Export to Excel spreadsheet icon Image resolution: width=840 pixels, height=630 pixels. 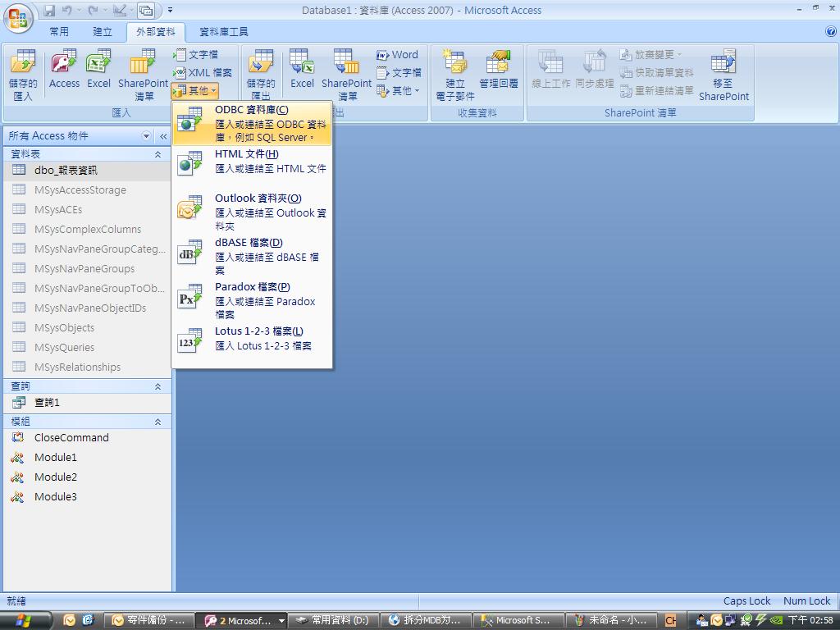coord(302,69)
